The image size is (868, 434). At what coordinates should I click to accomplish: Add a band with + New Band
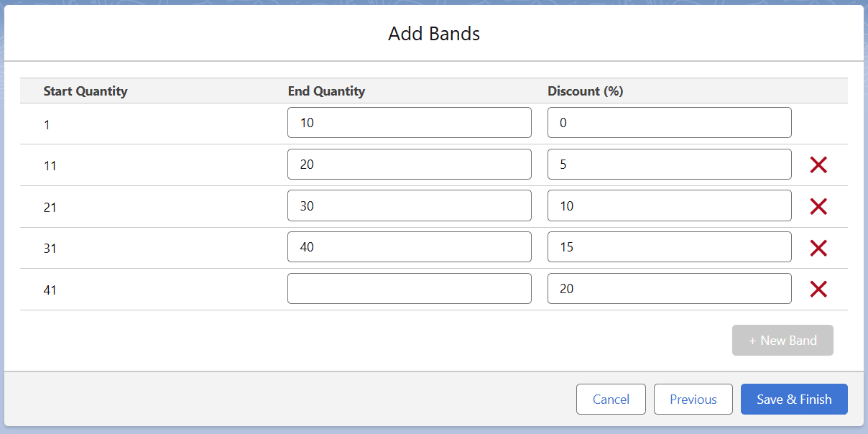tap(782, 341)
